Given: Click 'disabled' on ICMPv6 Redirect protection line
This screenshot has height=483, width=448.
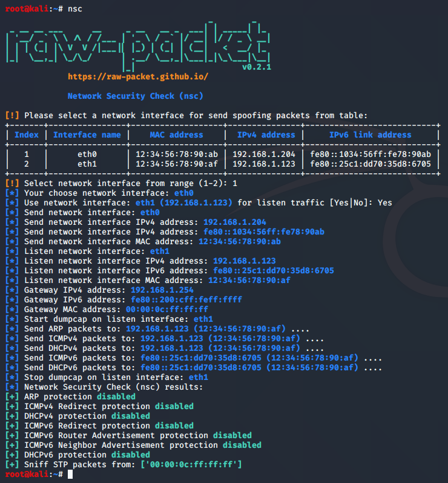Looking at the screenshot, I should click(x=174, y=426).
